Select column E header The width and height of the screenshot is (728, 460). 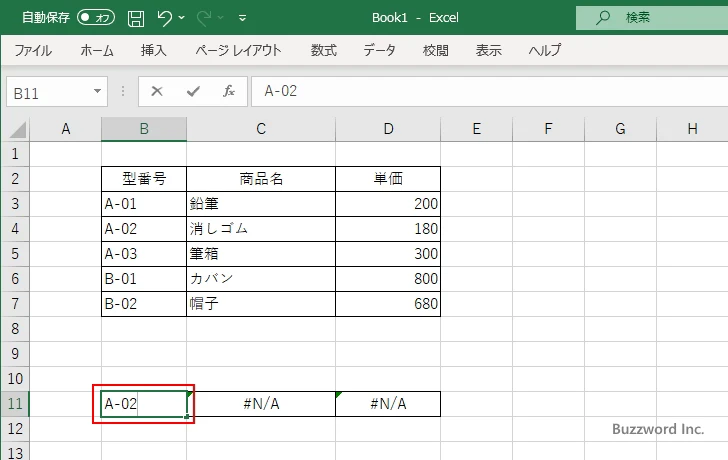476,129
